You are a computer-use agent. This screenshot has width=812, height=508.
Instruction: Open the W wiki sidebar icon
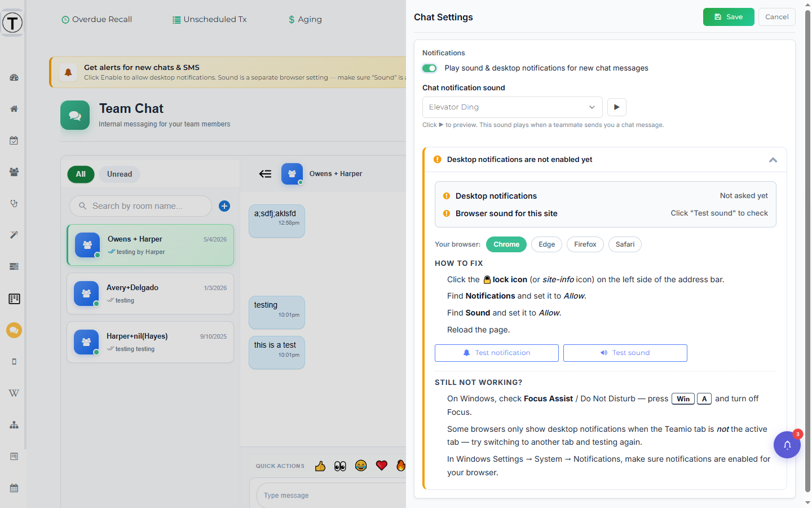point(14,393)
